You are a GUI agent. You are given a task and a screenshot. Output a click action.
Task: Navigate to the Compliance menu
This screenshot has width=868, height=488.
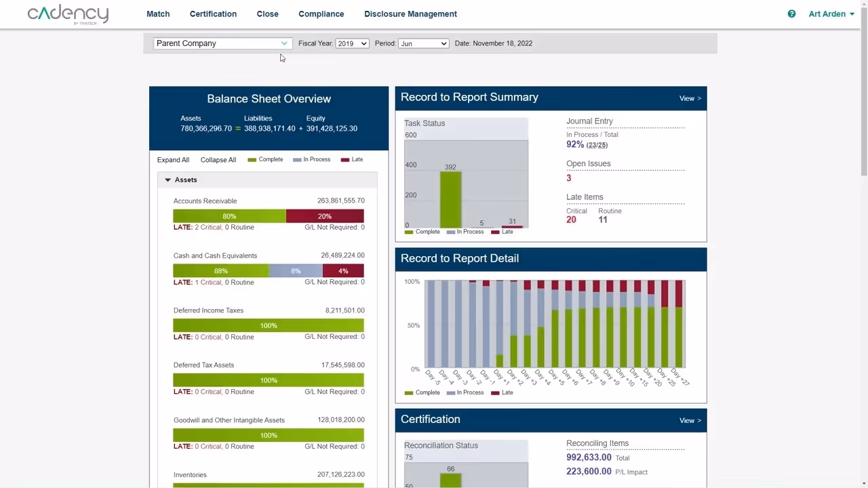coord(321,14)
